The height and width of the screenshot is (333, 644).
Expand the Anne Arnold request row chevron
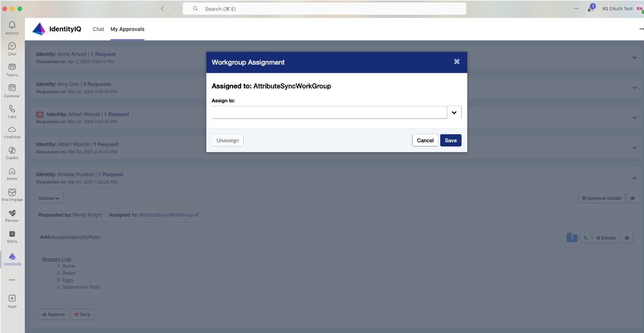(x=634, y=58)
